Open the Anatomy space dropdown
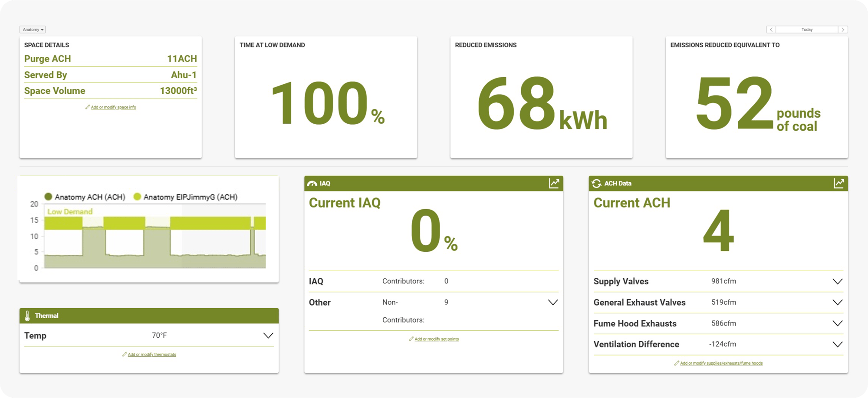Screen dimensions: 868x398 [x=33, y=30]
